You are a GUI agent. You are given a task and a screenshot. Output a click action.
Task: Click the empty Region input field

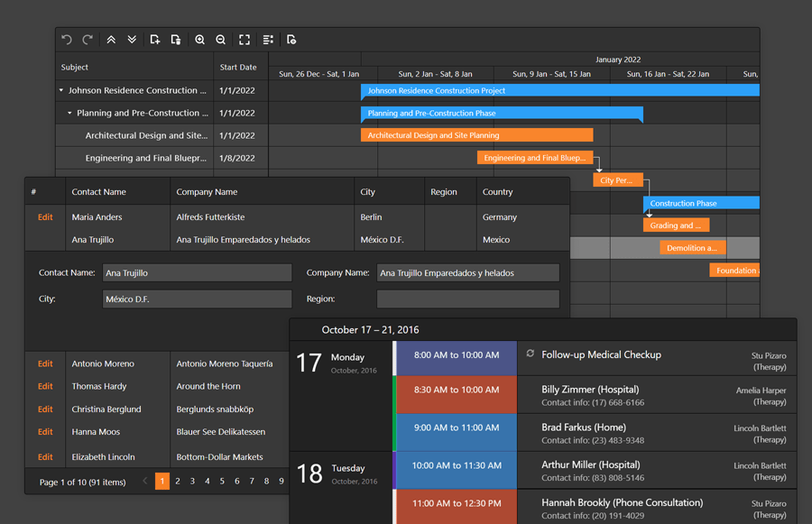[468, 299]
